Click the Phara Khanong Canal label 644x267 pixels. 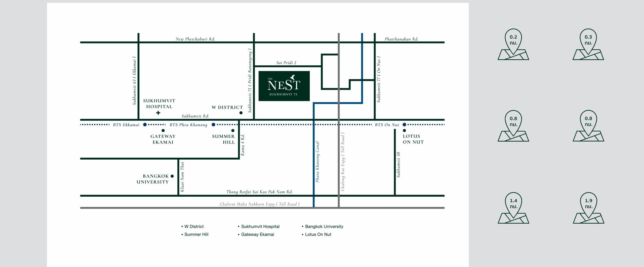317,162
